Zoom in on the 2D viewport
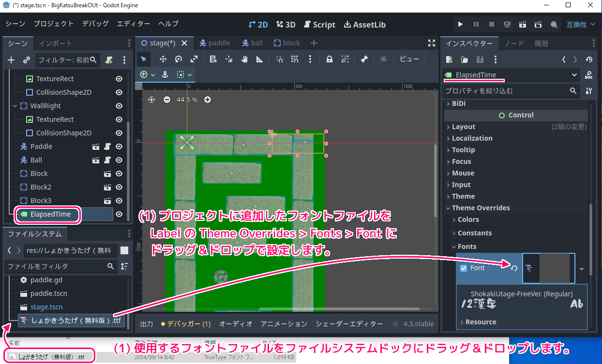The width and height of the screenshot is (602, 364). 208,100
